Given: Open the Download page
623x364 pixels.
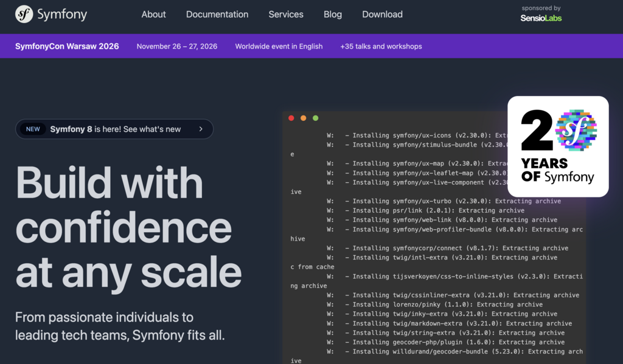Looking at the screenshot, I should [382, 14].
